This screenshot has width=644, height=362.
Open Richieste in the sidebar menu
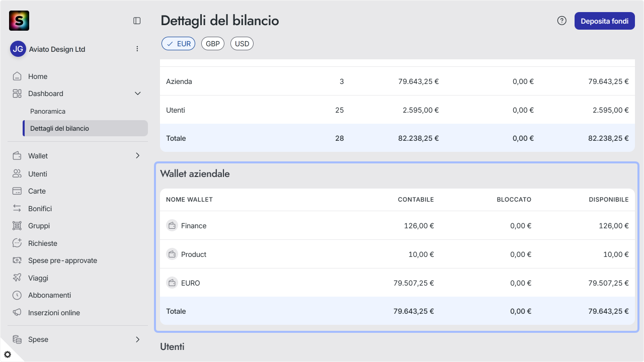[43, 243]
